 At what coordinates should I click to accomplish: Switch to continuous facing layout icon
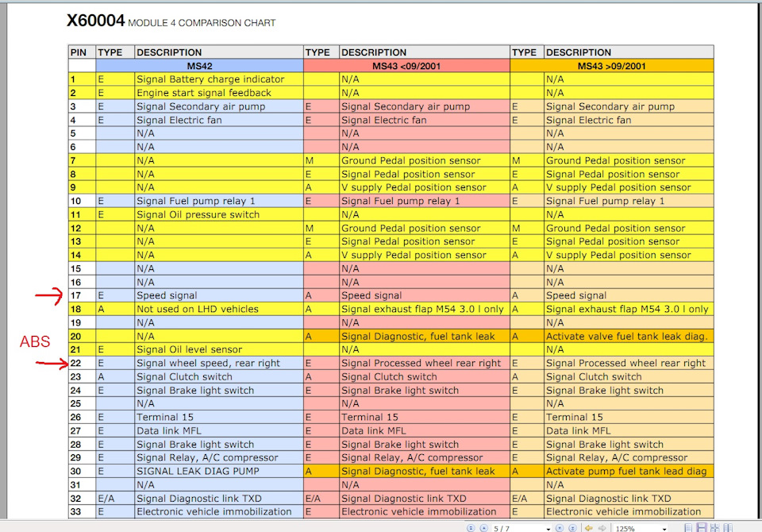click(x=727, y=528)
